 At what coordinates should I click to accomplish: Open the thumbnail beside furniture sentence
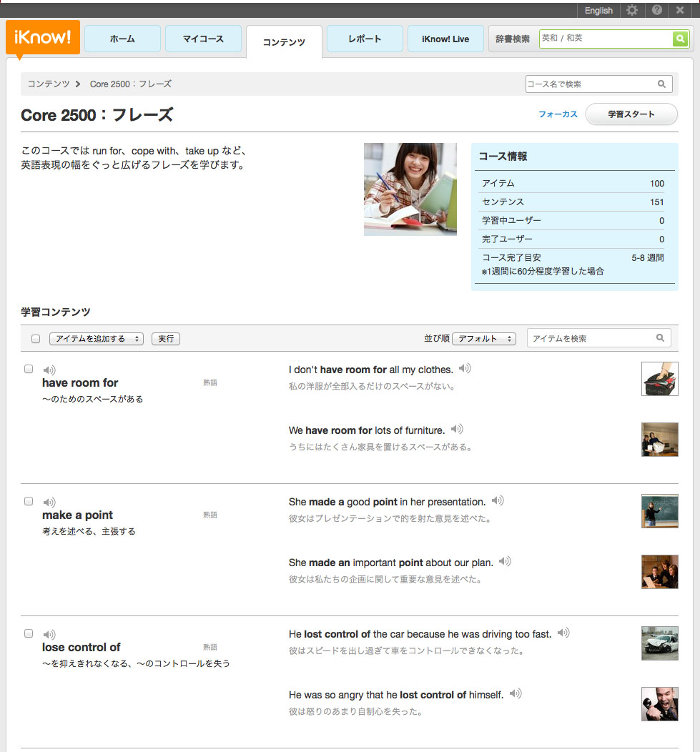point(660,440)
